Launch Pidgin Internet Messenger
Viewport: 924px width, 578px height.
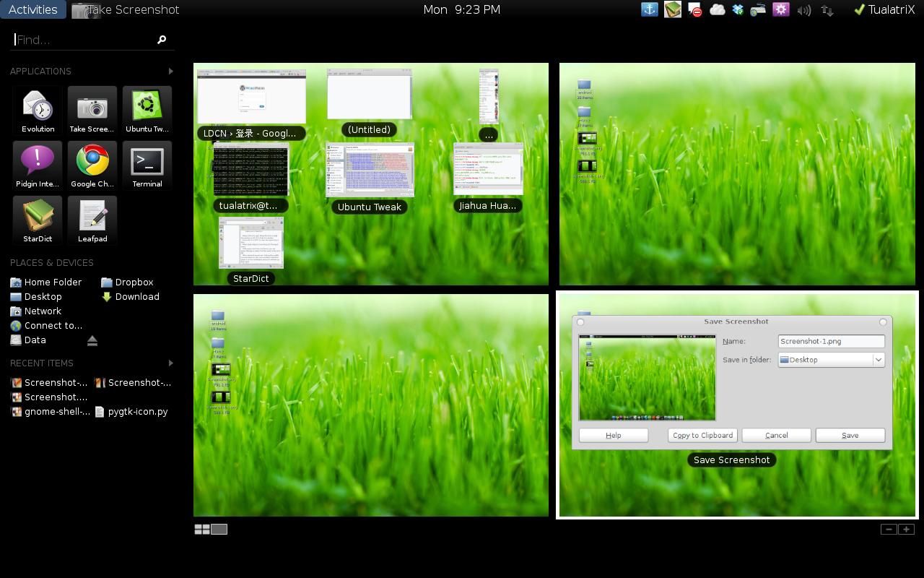(38, 165)
